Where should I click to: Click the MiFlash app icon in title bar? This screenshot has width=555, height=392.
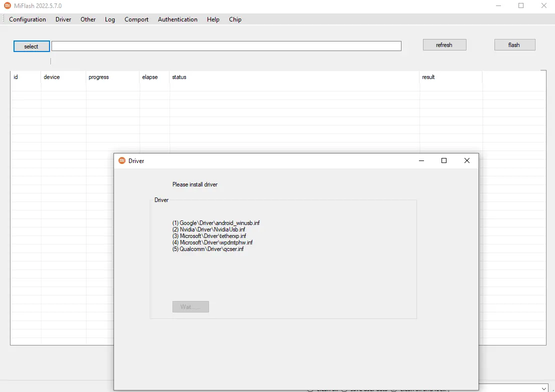pos(7,5)
